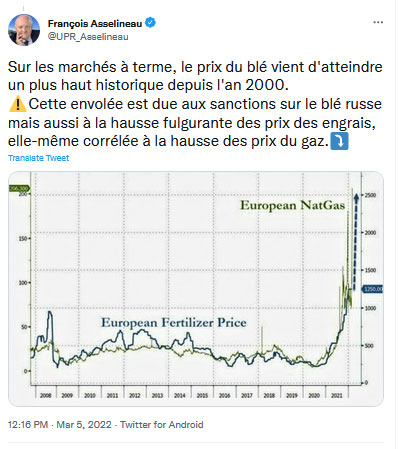Screen dimensions: 403x449
Task: Open the three-dot more options menu
Action: coord(378,22)
